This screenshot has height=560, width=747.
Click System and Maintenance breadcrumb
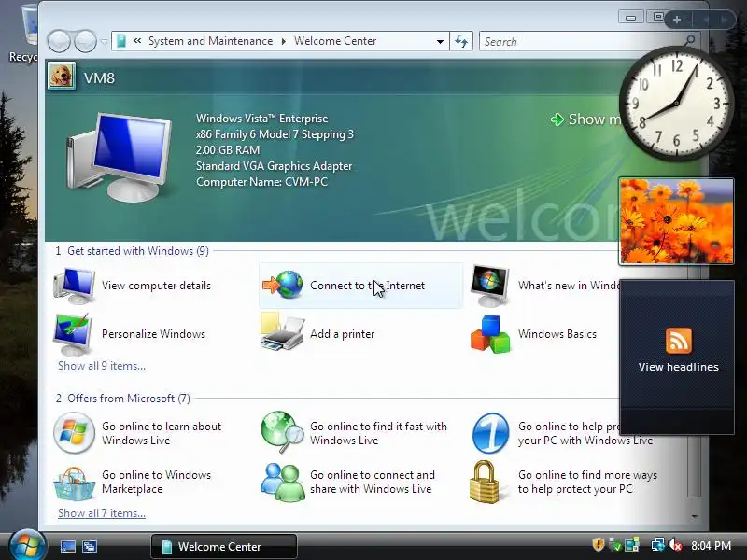pos(210,41)
